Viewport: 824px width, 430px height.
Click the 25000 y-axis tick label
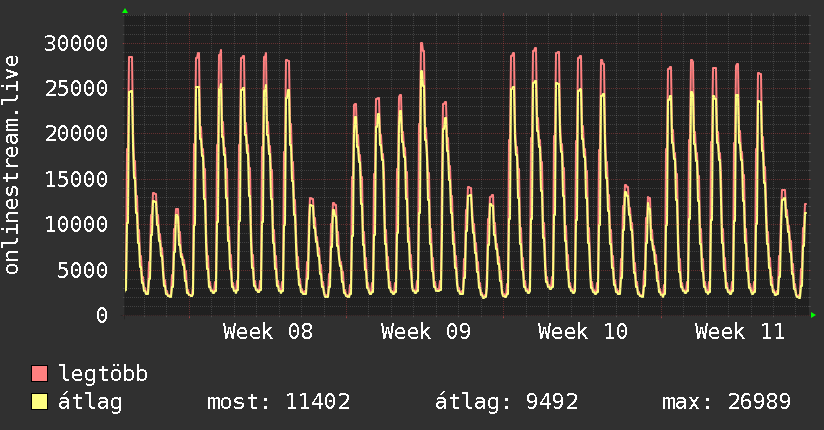coord(78,88)
